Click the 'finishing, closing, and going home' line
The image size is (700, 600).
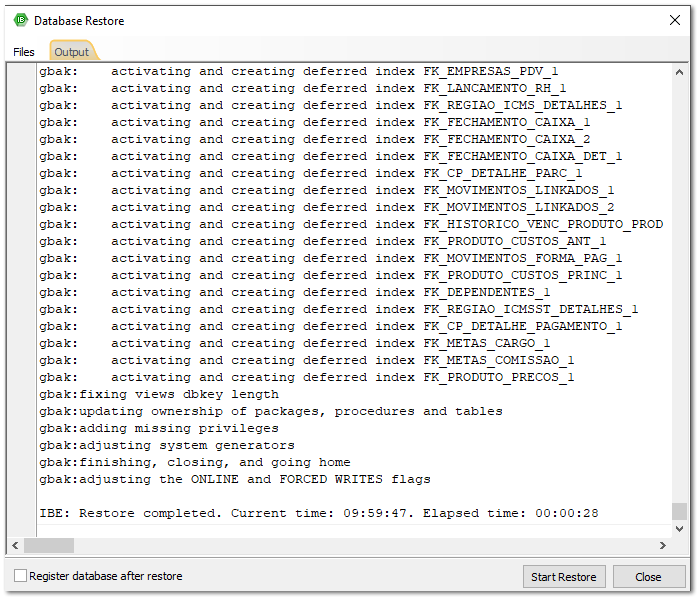(x=195, y=462)
